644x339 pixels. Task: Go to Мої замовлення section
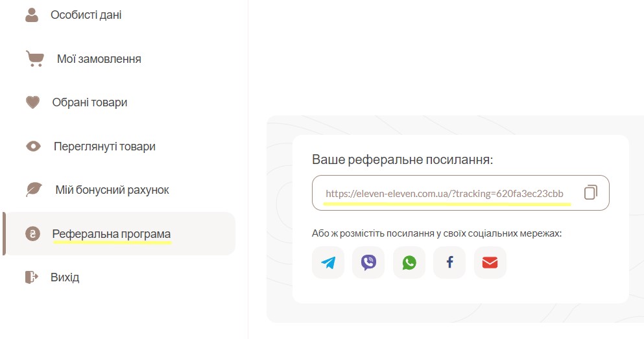99,59
